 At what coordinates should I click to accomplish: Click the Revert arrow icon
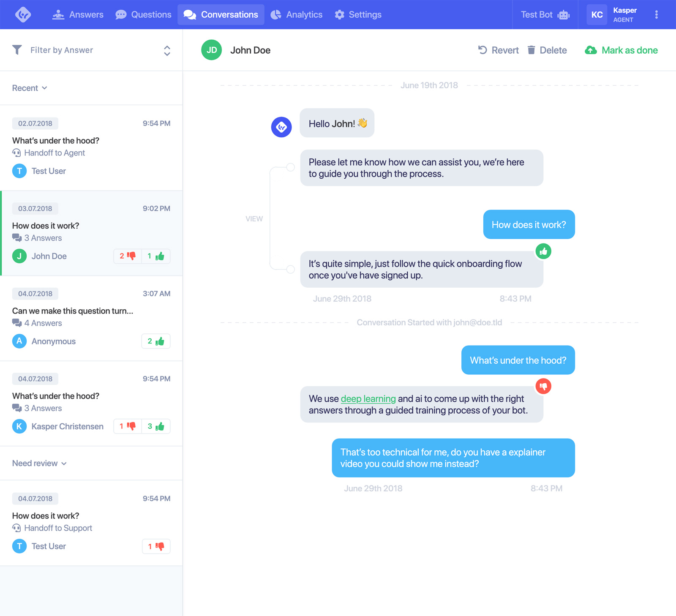(x=483, y=50)
